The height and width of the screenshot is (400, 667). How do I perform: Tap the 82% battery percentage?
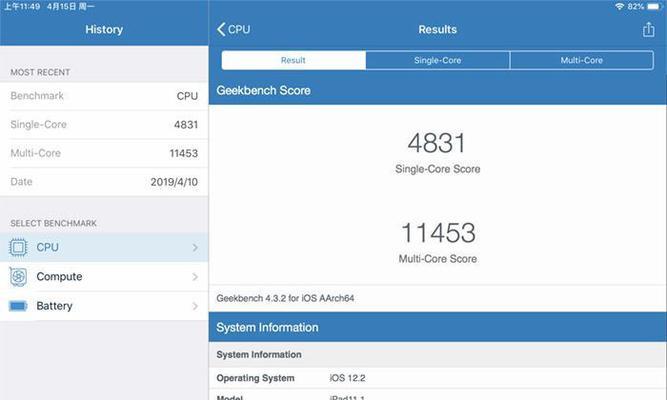coord(636,6)
